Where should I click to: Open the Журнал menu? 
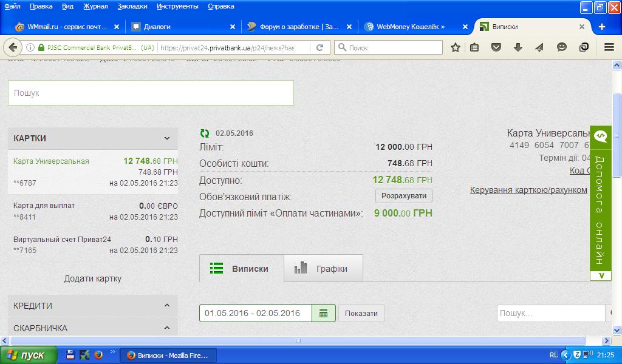tap(95, 6)
